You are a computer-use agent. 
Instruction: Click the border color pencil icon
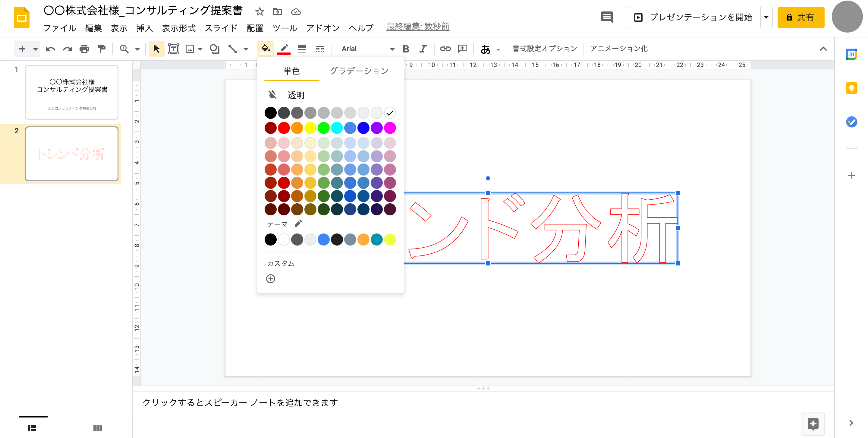click(284, 49)
